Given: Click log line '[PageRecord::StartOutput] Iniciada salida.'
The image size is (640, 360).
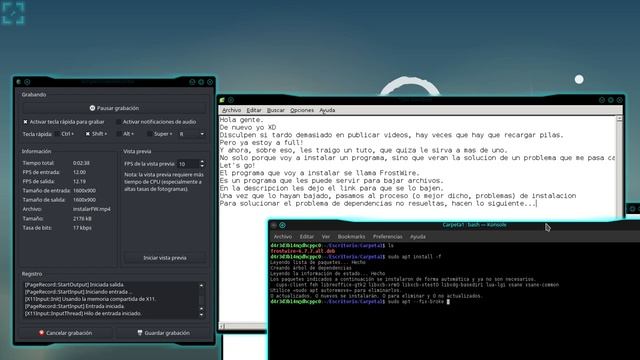Looking at the screenshot, I should 74,284.
